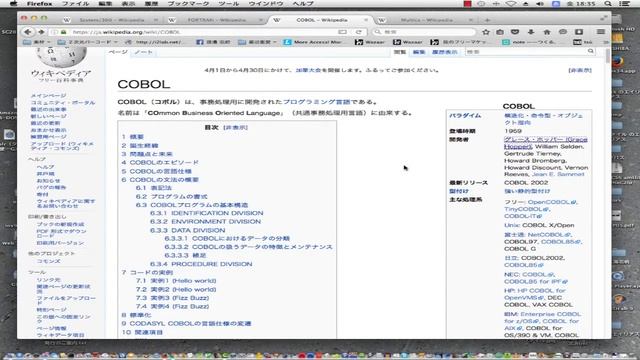640x360 pixels.
Task: Hide the table of contents via 非表示
Action: coord(236,127)
